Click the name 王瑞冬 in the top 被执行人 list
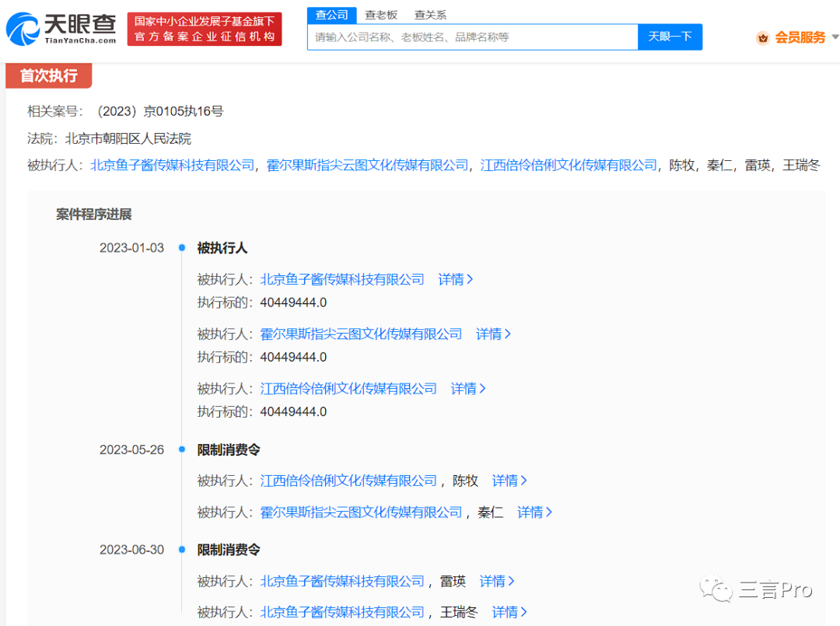 [x=801, y=166]
